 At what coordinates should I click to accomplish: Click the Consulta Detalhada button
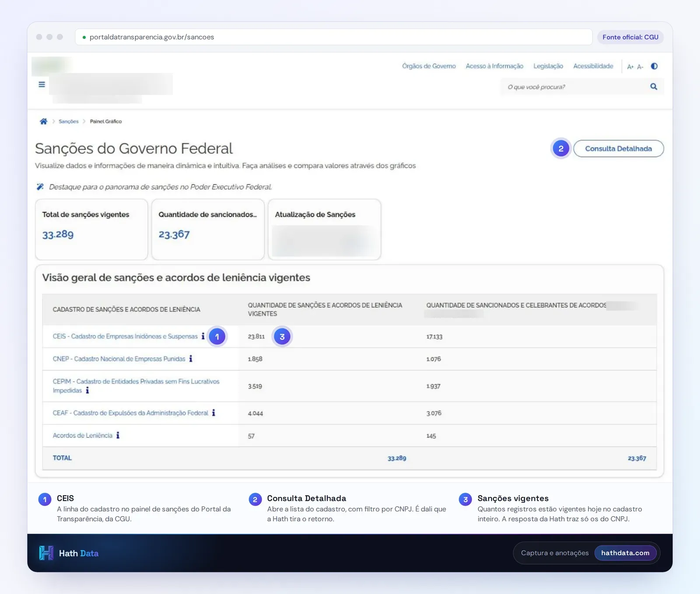[x=618, y=149]
